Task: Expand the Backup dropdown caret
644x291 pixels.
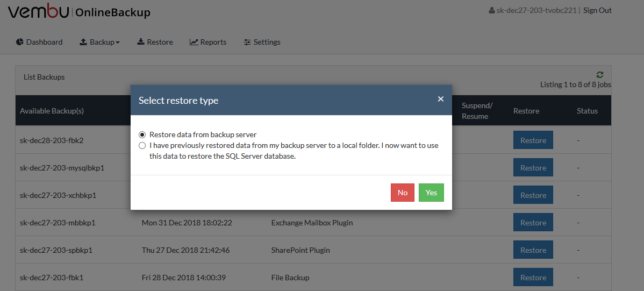Action: [118, 42]
